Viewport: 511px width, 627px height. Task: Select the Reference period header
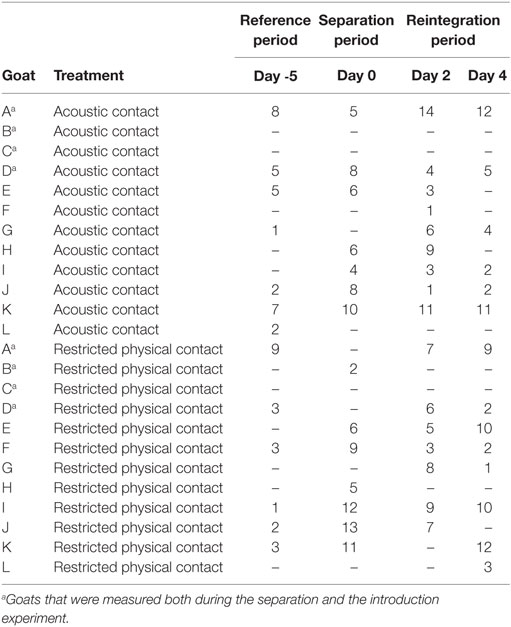[275, 30]
